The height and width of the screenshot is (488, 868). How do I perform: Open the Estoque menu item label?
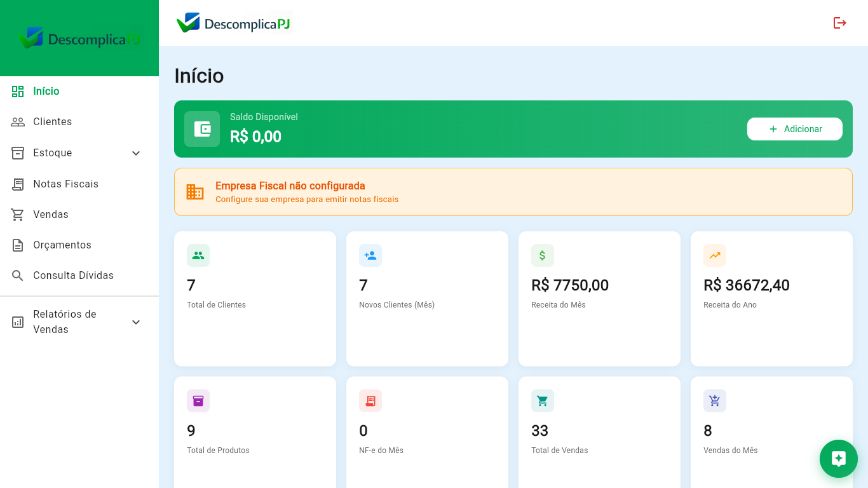pos(53,153)
